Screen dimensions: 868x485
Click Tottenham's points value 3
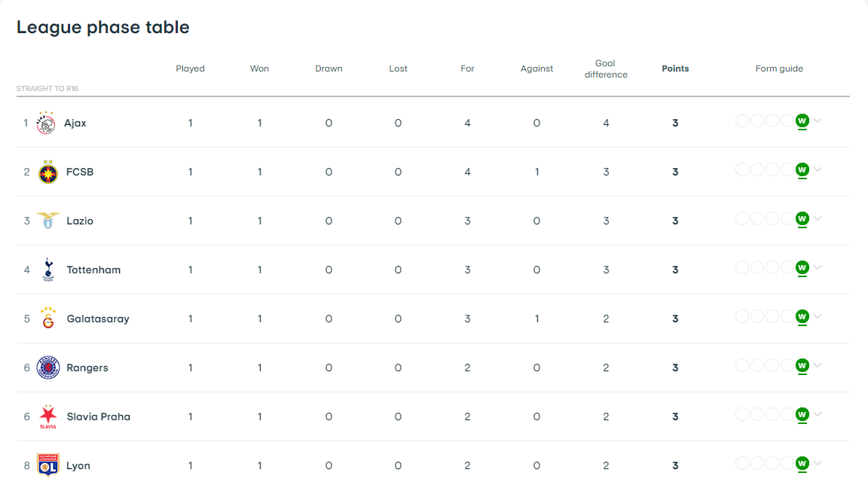(675, 270)
